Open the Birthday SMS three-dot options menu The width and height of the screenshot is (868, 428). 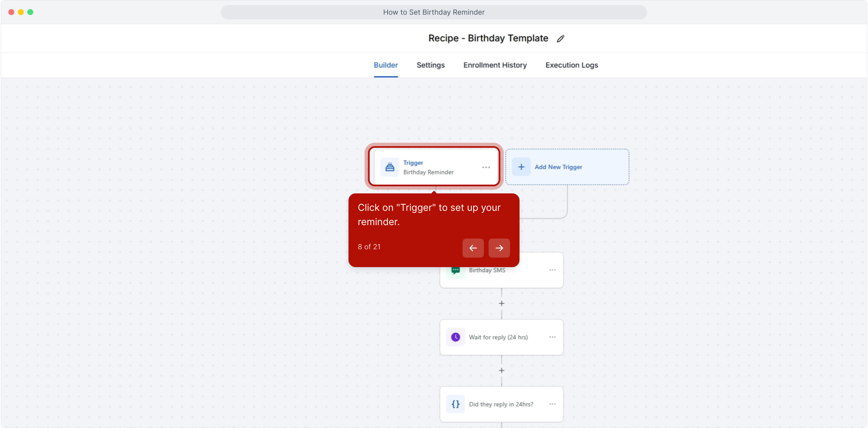[x=552, y=270]
